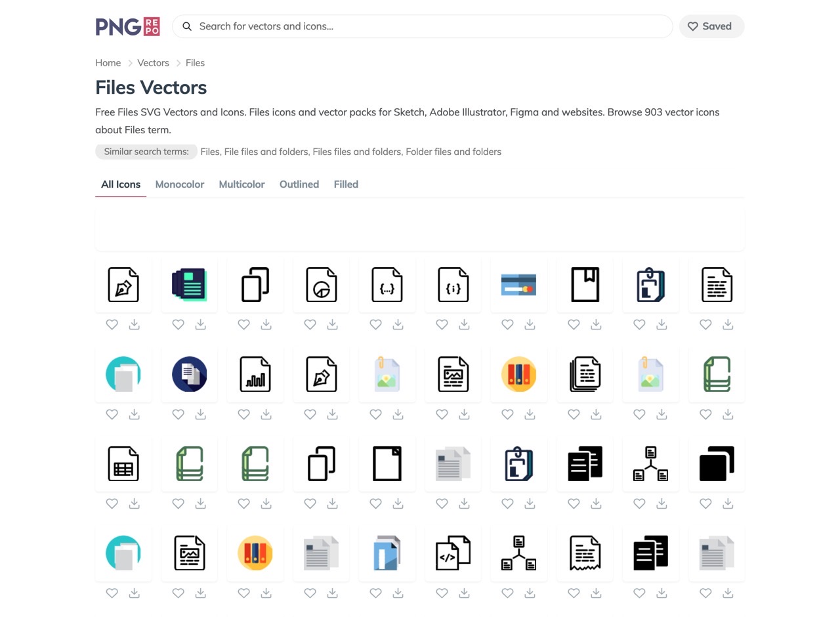This screenshot has width=840, height=617.
Task: Show only Filled icons tab
Action: [346, 184]
